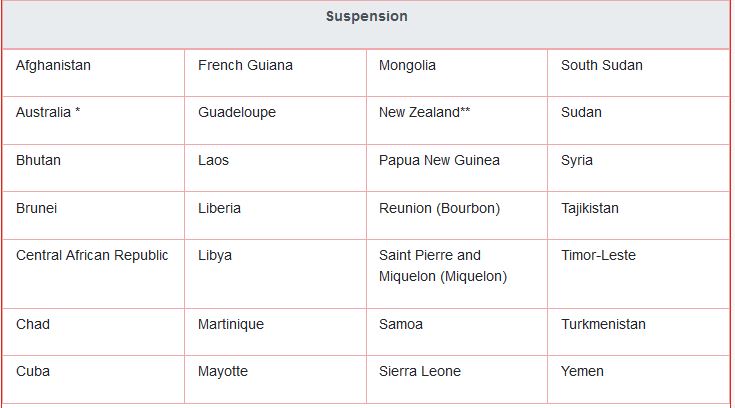Click the French Guiana cell

tap(245, 65)
